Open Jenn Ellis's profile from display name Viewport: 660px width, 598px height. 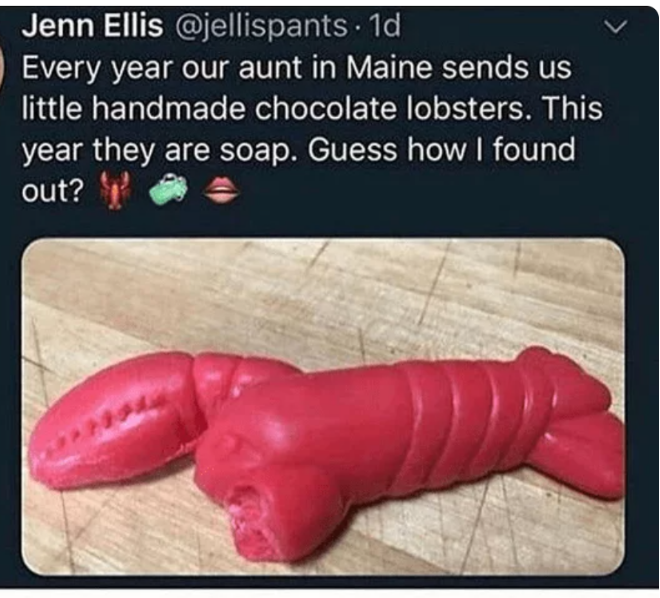click(x=92, y=26)
